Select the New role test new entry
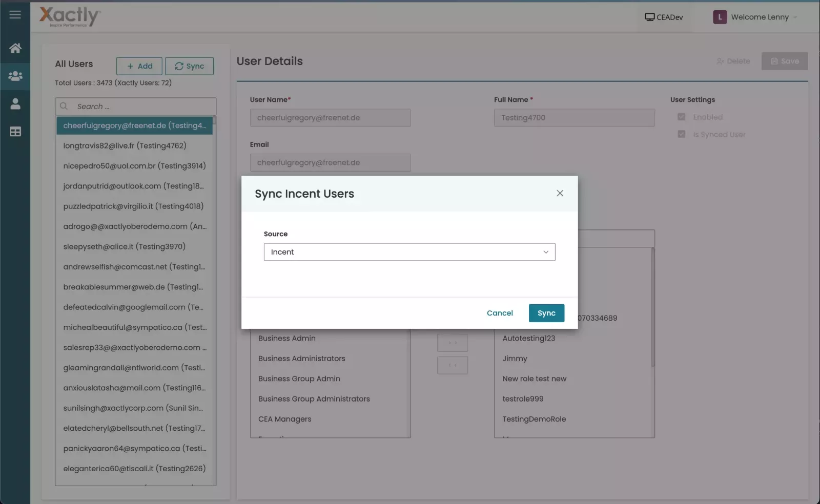Image resolution: width=820 pixels, height=504 pixels. point(572,379)
